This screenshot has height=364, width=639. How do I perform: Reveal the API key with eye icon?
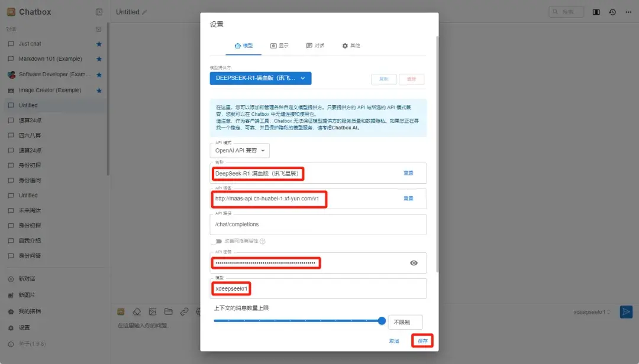point(414,263)
